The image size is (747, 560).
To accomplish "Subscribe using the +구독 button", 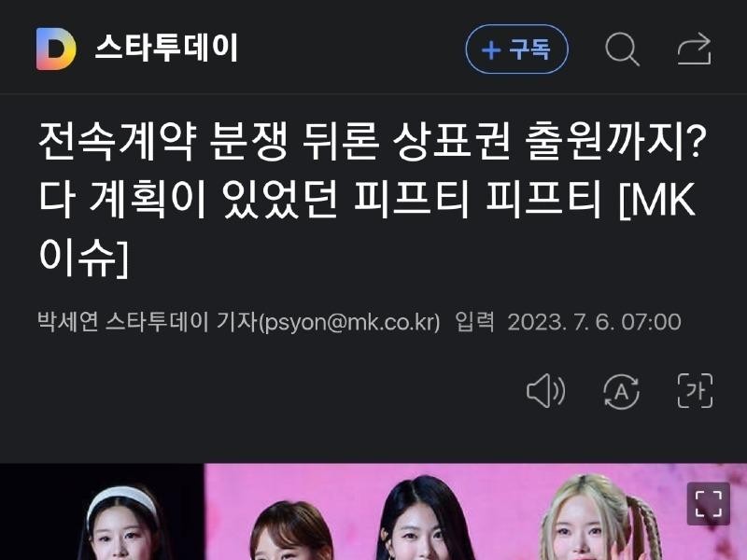I will point(517,49).
